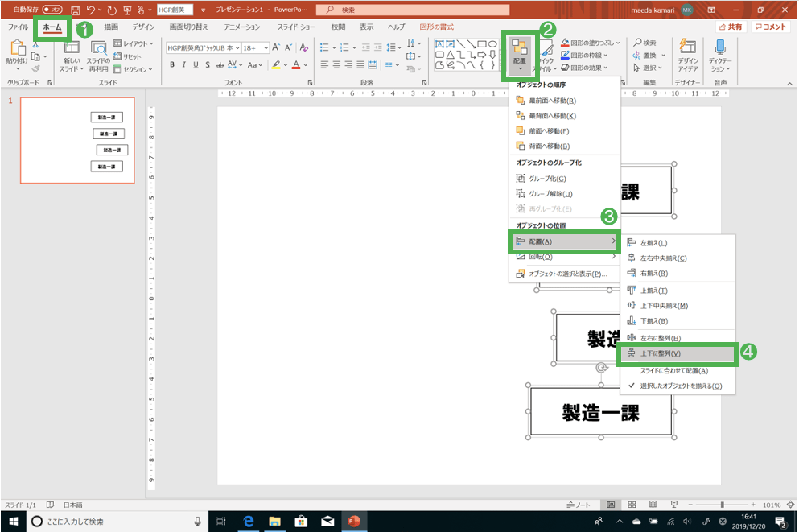Screen dimensions: 799x532
Task: Open Notes (ノート) in status bar
Action: tap(579, 505)
